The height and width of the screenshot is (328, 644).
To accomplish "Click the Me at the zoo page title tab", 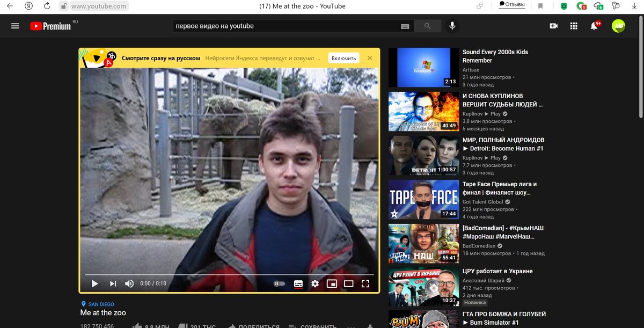I will (x=302, y=6).
